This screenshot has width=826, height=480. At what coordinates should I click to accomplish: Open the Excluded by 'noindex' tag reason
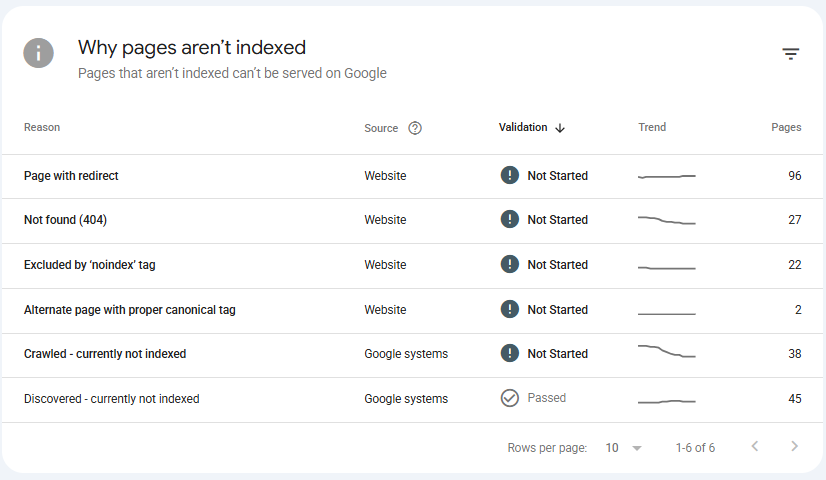(90, 265)
